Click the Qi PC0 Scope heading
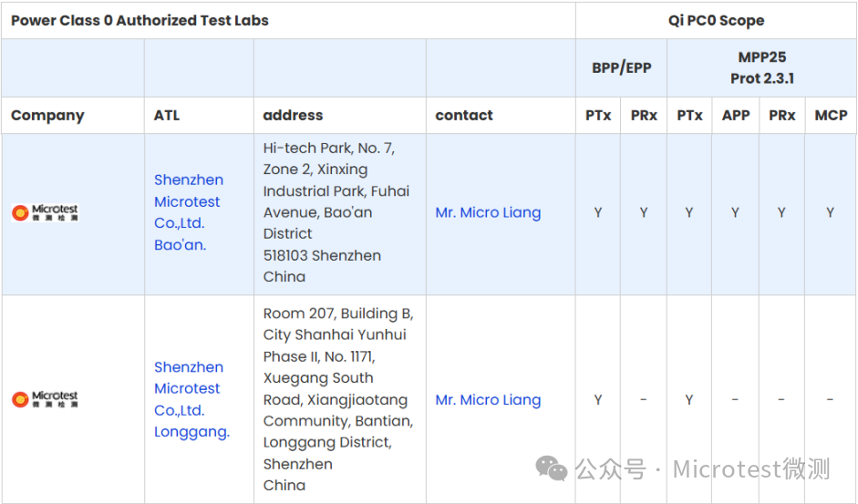The width and height of the screenshot is (858, 504). pos(716,21)
